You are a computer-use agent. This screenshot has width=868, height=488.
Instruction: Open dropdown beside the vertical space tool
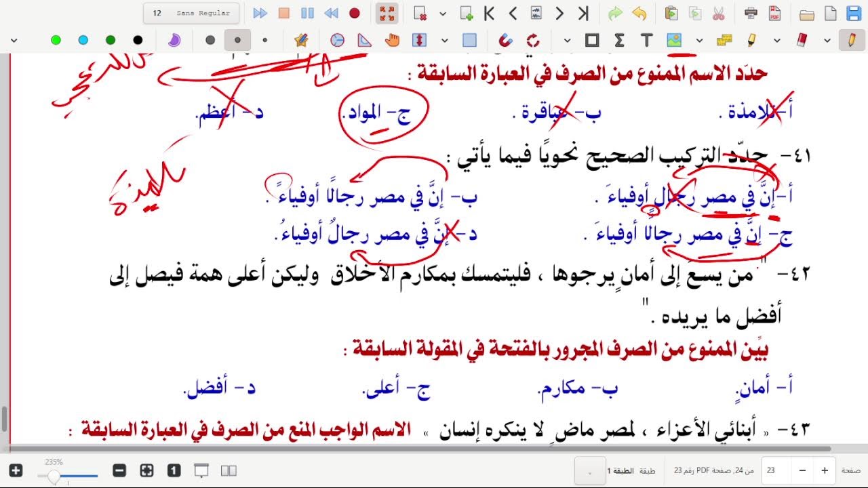point(444,41)
